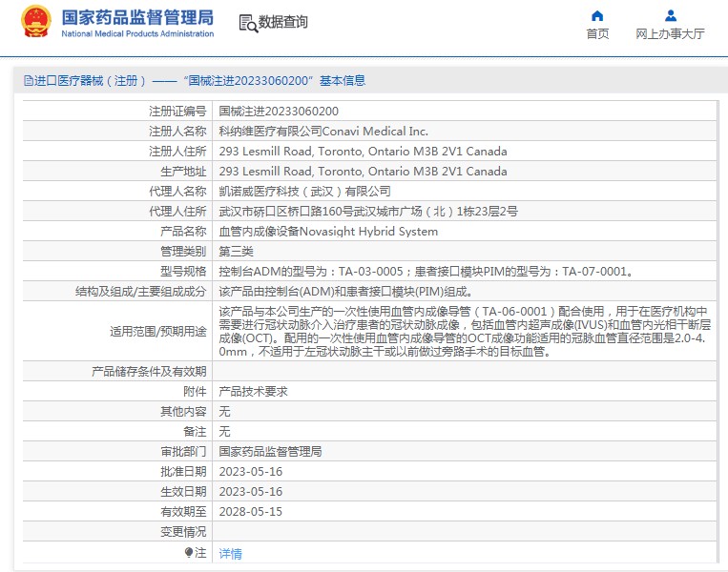
Task: Click the 注册人住所 address value
Action: coord(363,152)
